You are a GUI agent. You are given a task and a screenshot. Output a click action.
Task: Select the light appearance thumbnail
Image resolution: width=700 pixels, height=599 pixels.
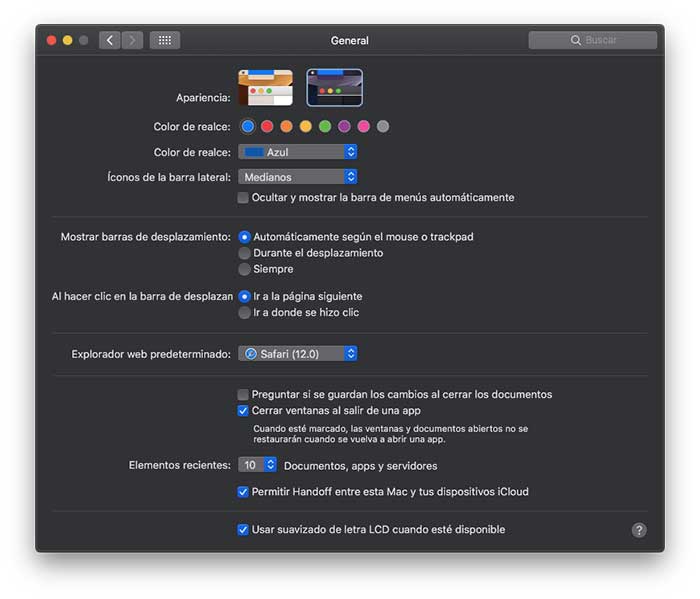click(x=266, y=87)
